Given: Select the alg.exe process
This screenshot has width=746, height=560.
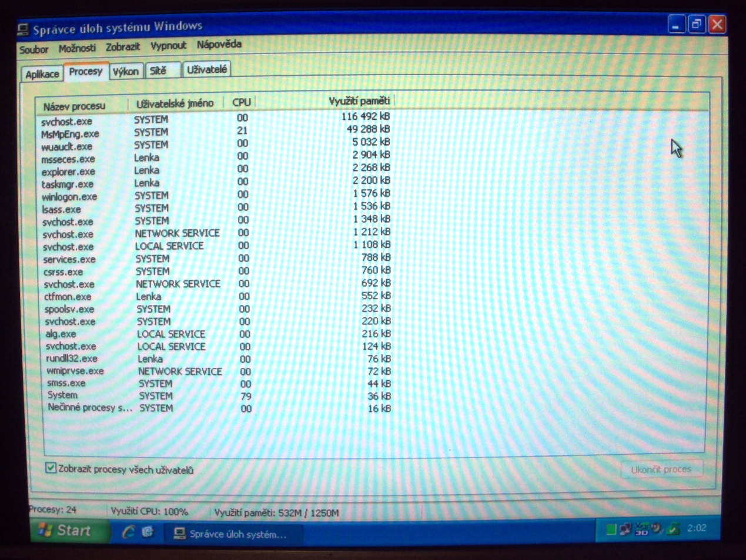Looking at the screenshot, I should [x=218, y=334].
